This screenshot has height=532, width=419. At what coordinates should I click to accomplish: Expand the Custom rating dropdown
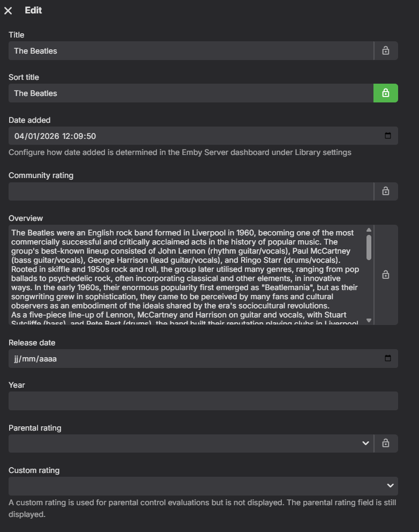click(x=390, y=486)
